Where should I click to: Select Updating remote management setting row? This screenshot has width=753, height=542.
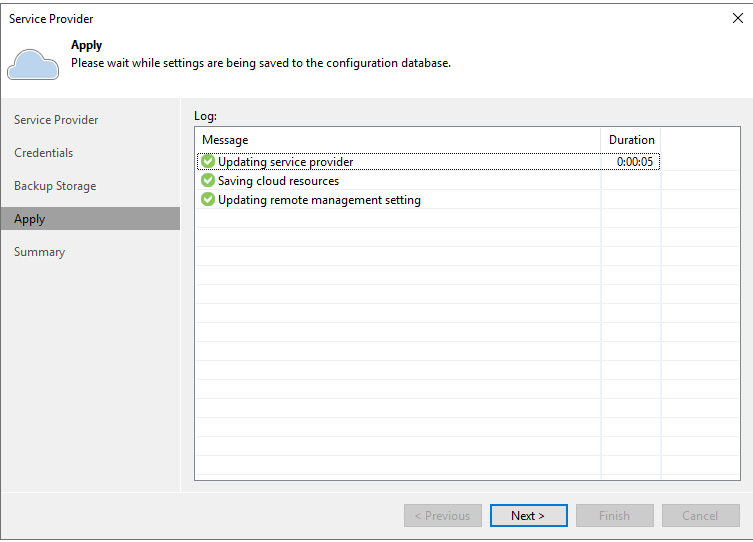coord(428,199)
